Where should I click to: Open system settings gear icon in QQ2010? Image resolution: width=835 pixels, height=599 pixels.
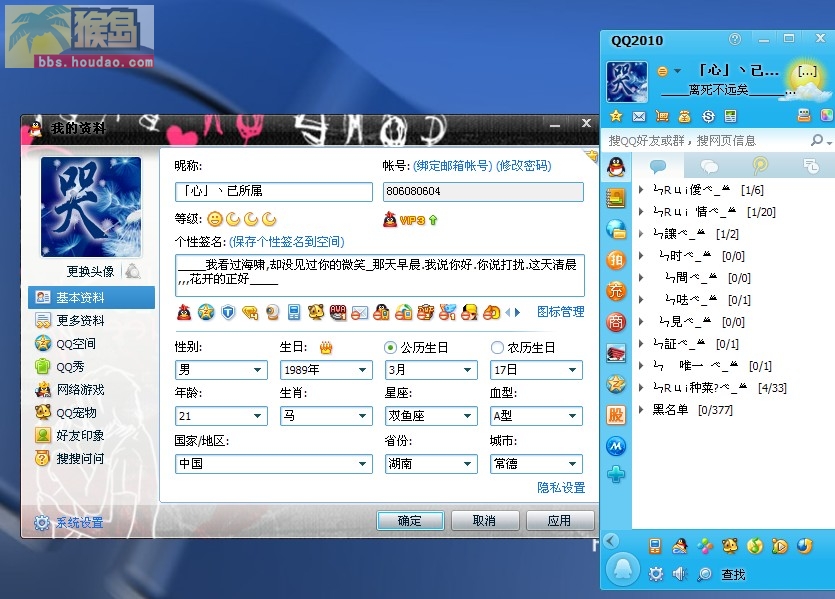656,574
